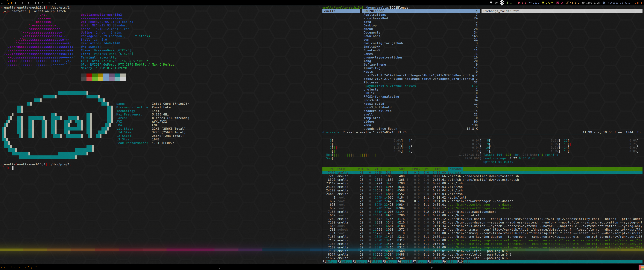Click the green download speed arrow icon
The image size is (644, 270).
click(x=508, y=3)
